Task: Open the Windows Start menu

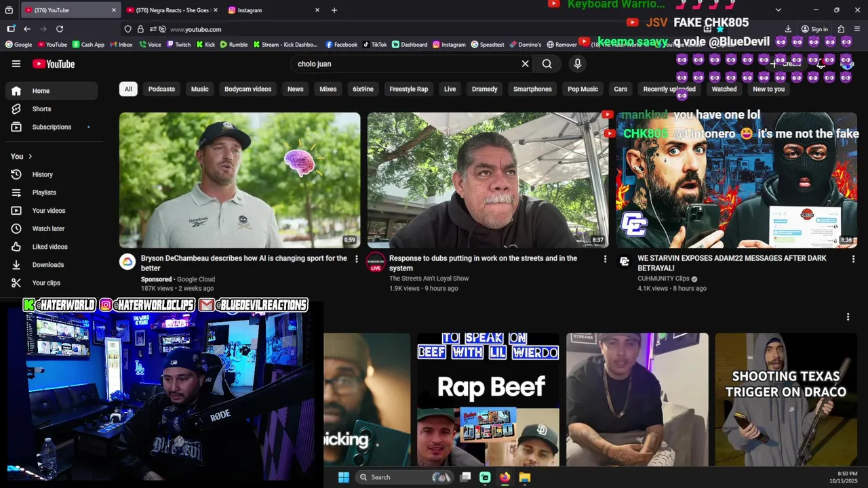Action: coord(344,477)
